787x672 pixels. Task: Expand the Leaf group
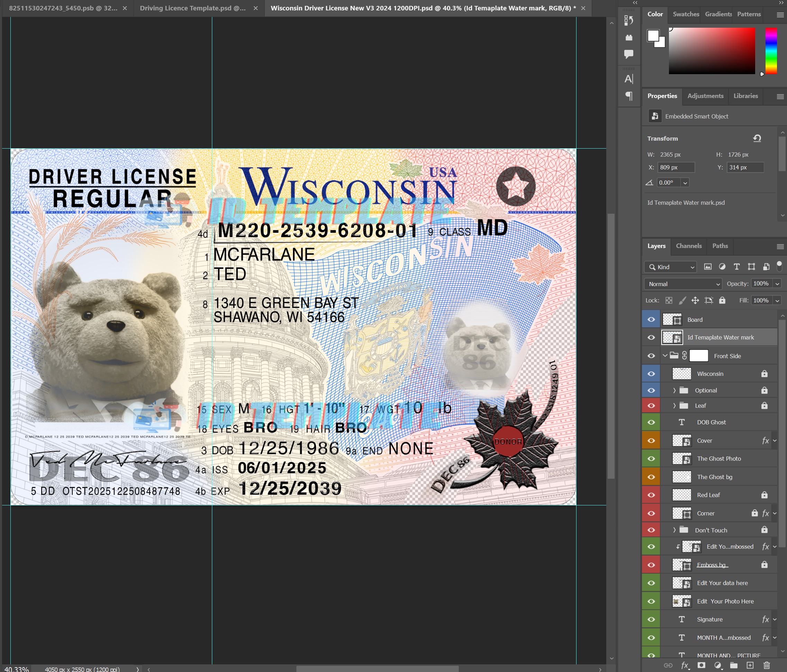(x=674, y=406)
